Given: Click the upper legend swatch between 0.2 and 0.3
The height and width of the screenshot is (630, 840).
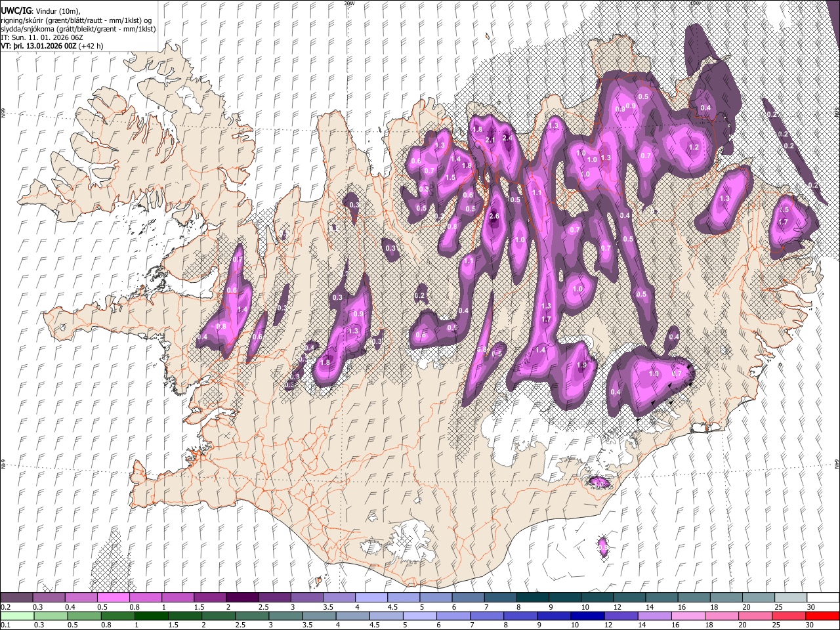Looking at the screenshot, I should 16,598.
